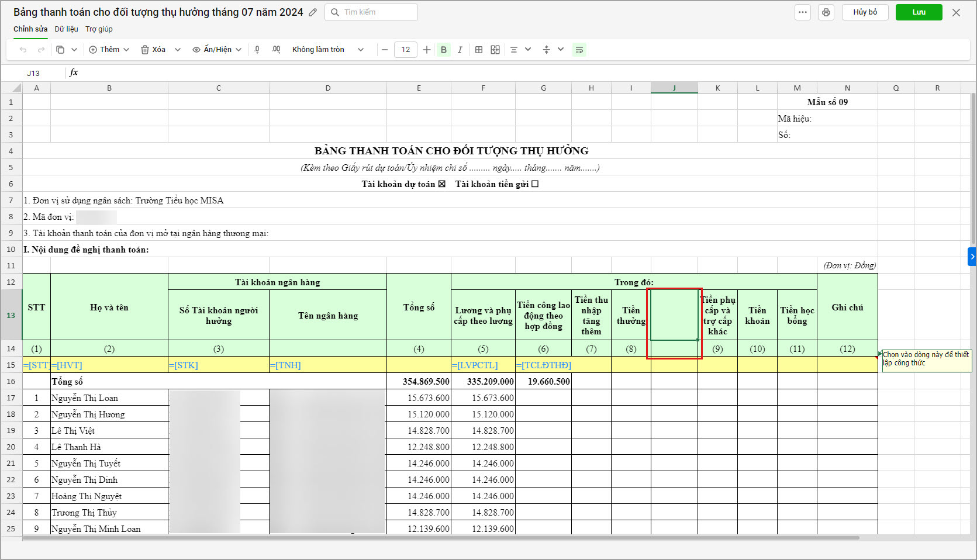Toggle the Tài khoản dự toán checkbox
Image resolution: width=977 pixels, height=560 pixels.
tap(441, 184)
